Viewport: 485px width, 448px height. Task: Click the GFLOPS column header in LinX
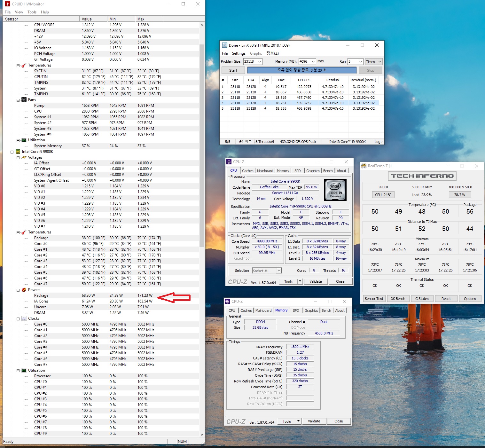[x=304, y=80]
